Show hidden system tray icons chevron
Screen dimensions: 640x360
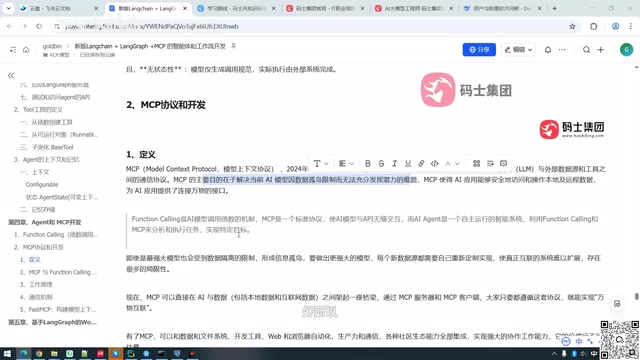click(554, 353)
